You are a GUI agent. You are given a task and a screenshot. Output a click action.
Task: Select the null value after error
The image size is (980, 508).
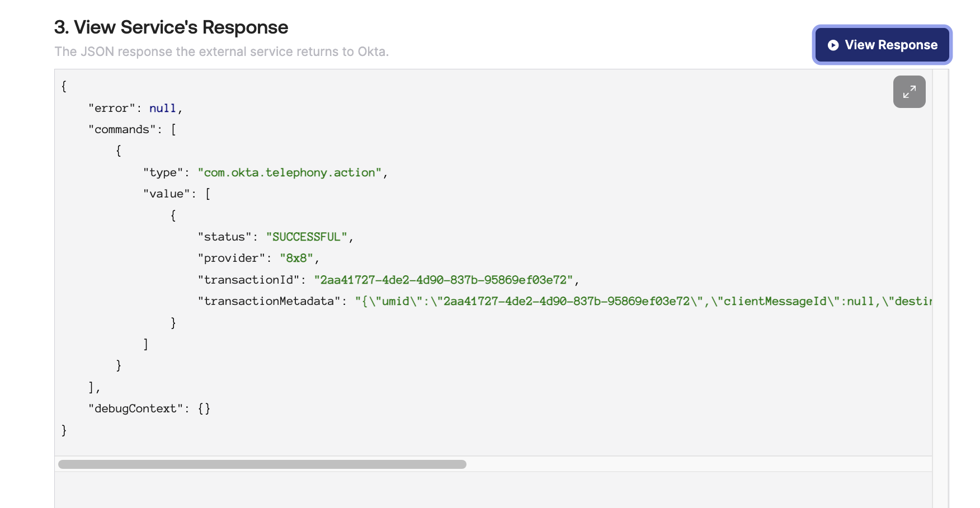pyautogui.click(x=162, y=108)
